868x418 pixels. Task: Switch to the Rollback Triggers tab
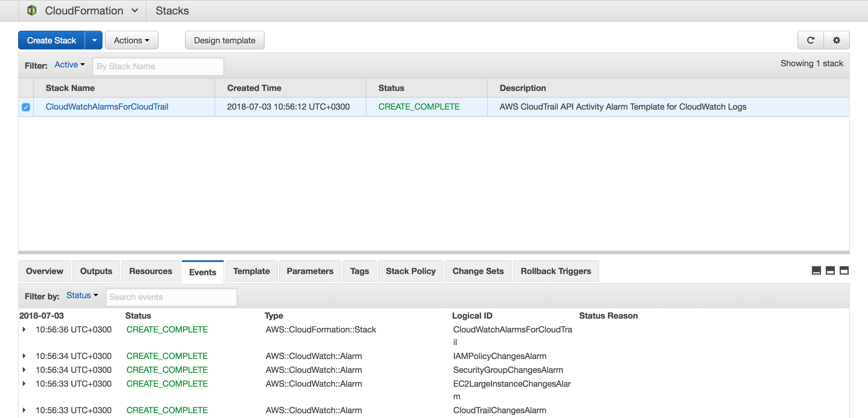click(x=555, y=271)
